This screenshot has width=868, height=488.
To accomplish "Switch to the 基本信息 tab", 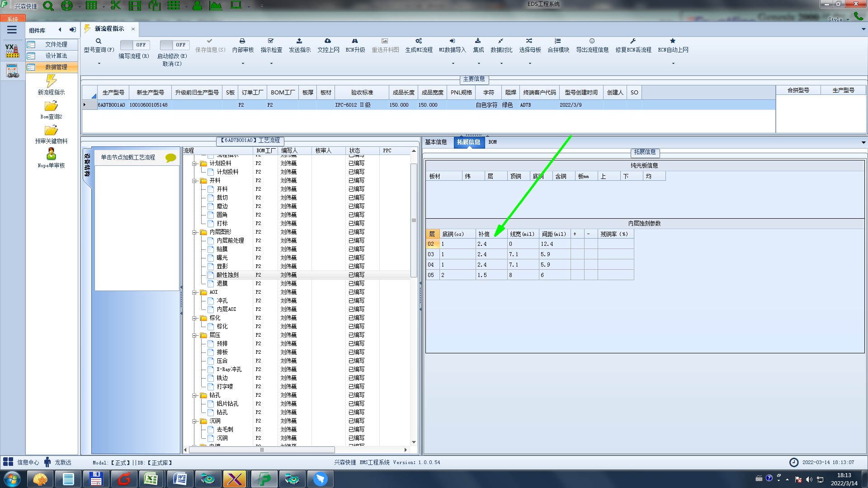I will (x=436, y=142).
